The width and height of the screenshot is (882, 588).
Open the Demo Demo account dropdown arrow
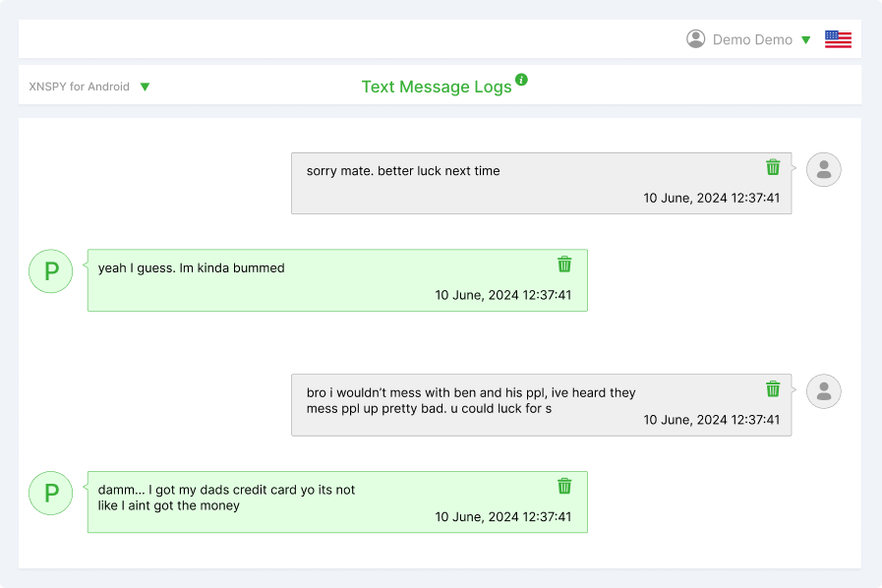point(805,40)
